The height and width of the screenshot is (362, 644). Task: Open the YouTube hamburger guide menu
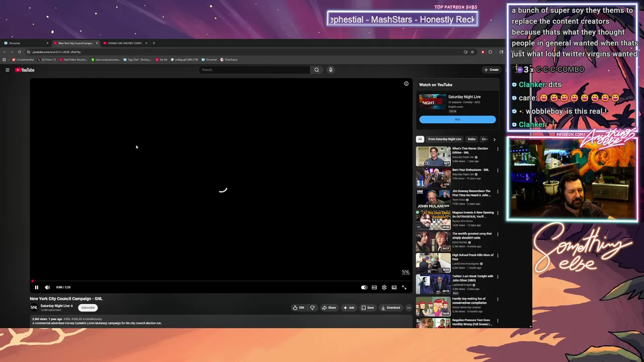8,70
